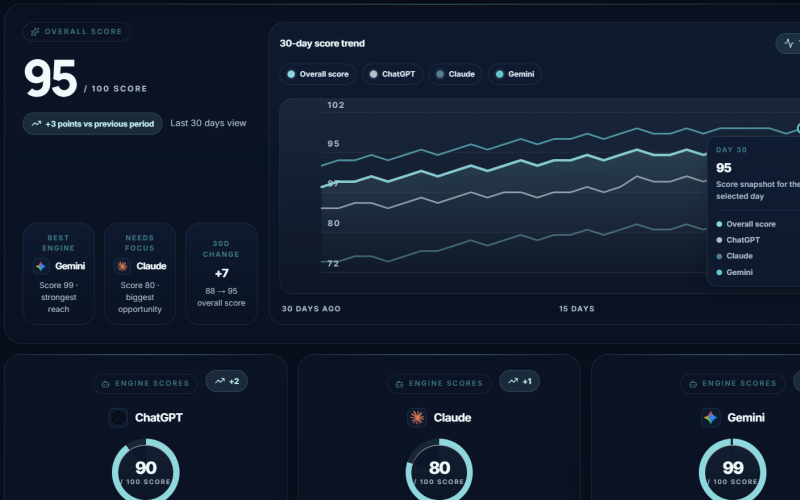Click the 15 DAYS axis label

pyautogui.click(x=577, y=309)
